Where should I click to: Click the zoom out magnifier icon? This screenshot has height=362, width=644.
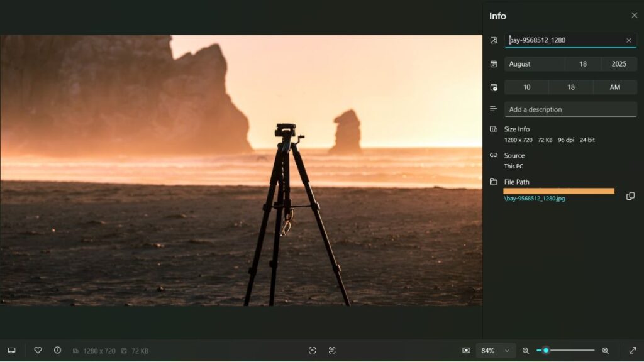tap(526, 350)
